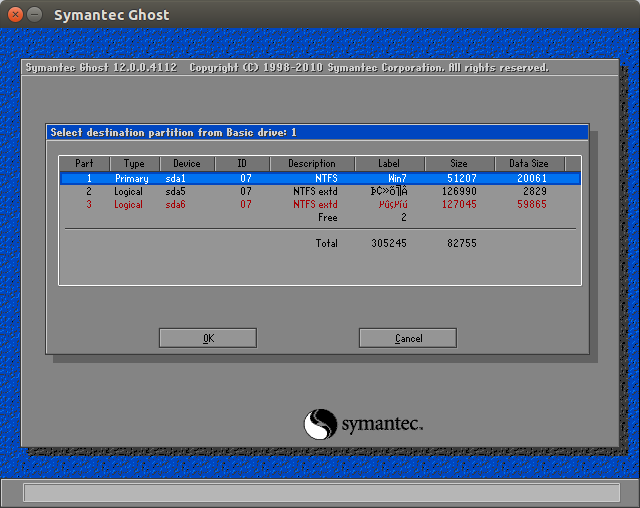Click size value 127045
This screenshot has height=508, width=640.
(x=459, y=204)
